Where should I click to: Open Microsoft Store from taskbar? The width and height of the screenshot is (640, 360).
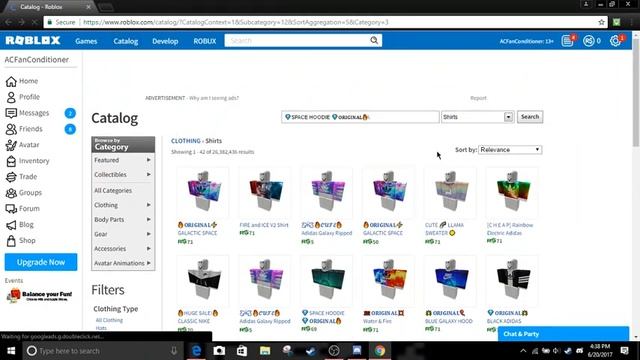coord(242,351)
